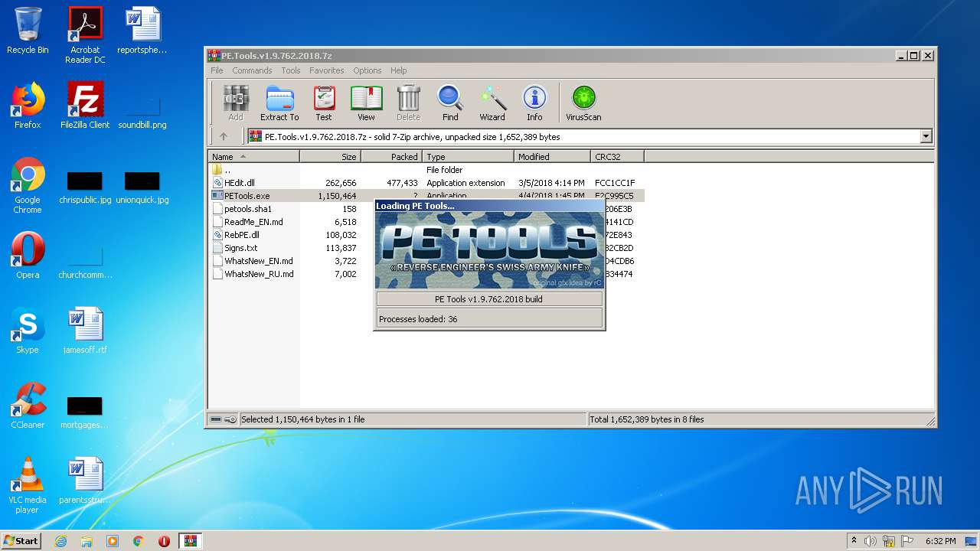Image resolution: width=980 pixels, height=551 pixels.
Task: Click the Windows Start button
Action: click(21, 540)
